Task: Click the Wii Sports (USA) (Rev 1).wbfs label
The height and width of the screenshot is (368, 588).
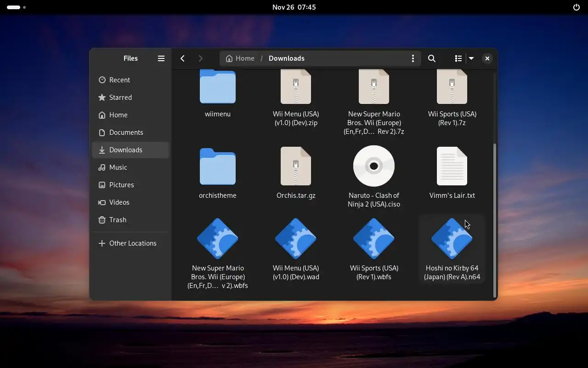Action: tap(374, 272)
